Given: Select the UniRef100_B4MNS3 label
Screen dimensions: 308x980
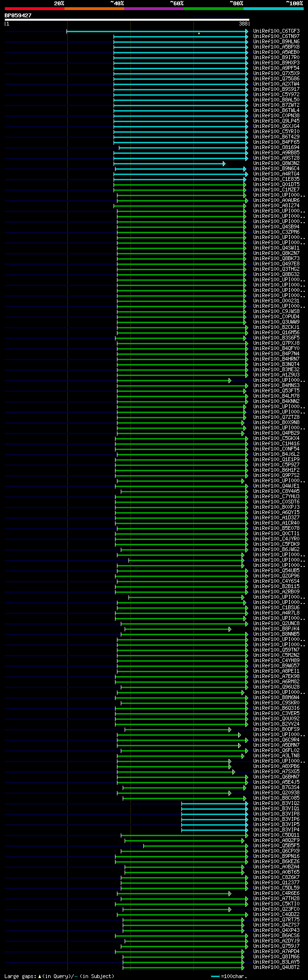Looking at the screenshot, I should (276, 386).
